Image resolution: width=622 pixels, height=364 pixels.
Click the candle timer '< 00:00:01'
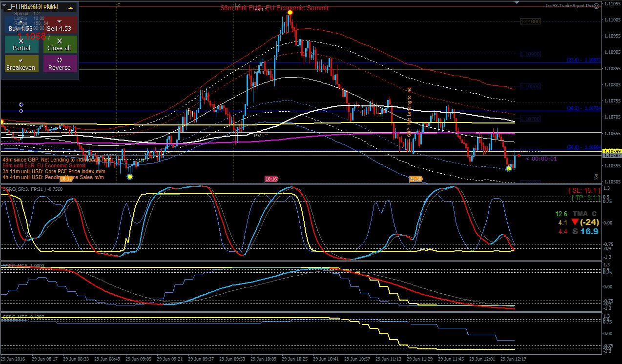pyautogui.click(x=541, y=159)
